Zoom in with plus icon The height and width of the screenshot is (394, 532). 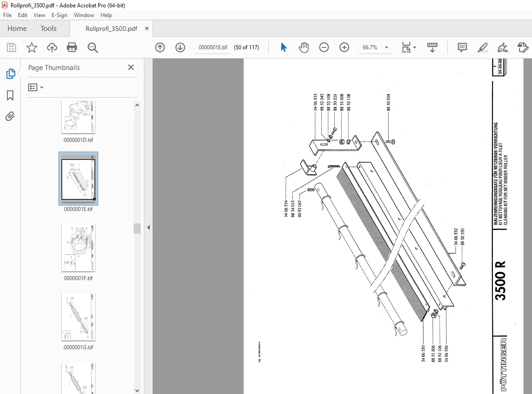coord(344,47)
